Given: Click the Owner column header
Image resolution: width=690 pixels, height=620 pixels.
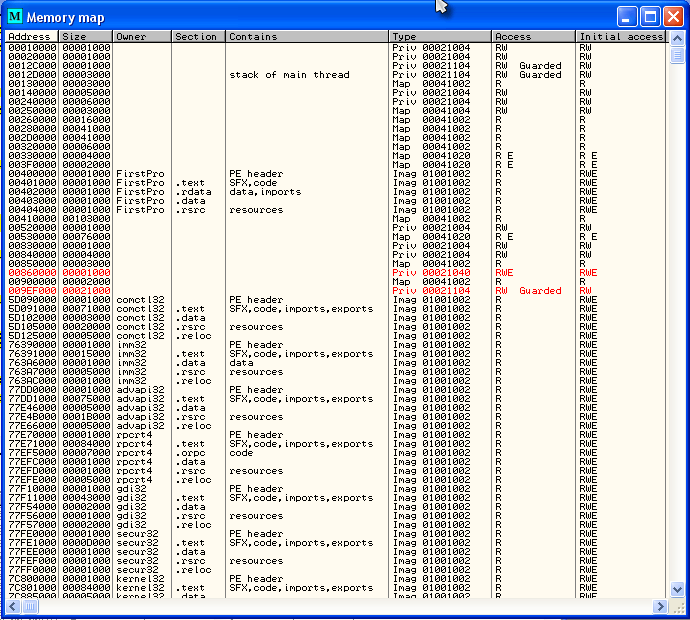Looking at the screenshot, I should coord(142,37).
